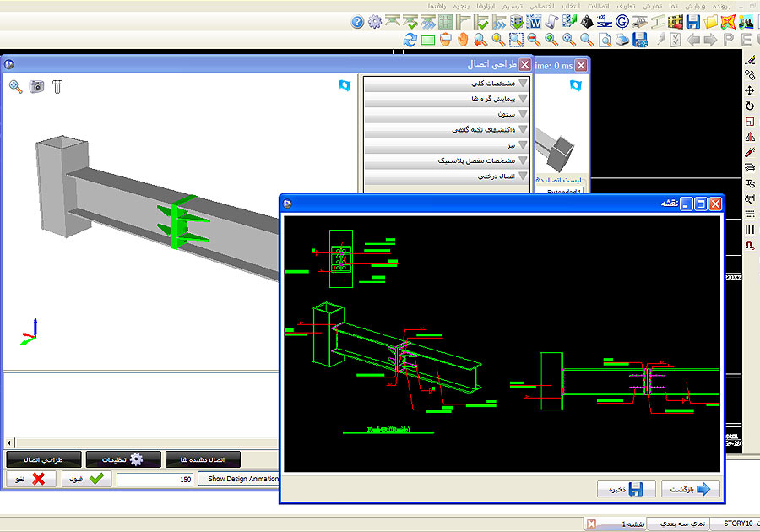This screenshot has width=760, height=532.
Task: Select the pan hand tool
Action: click(x=463, y=40)
